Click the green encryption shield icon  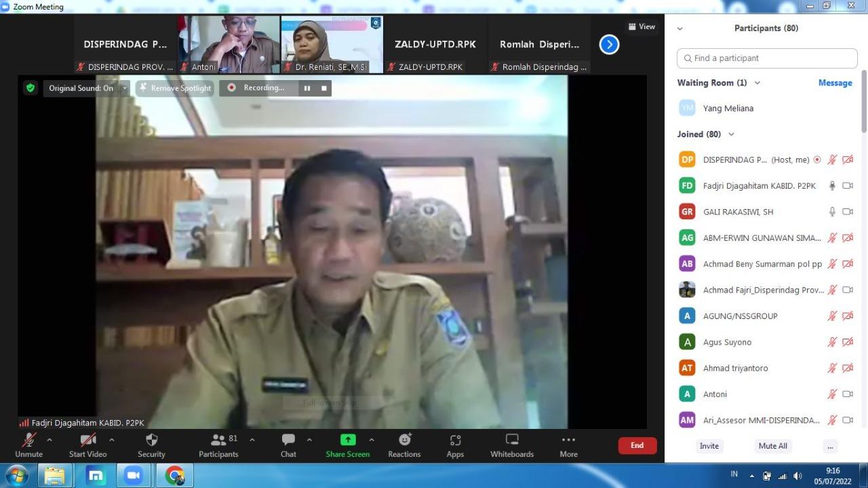[30, 88]
